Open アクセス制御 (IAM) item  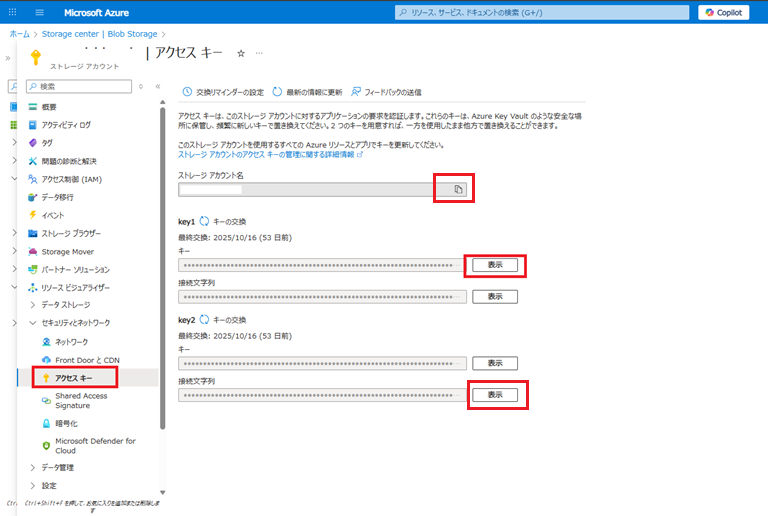(72, 179)
